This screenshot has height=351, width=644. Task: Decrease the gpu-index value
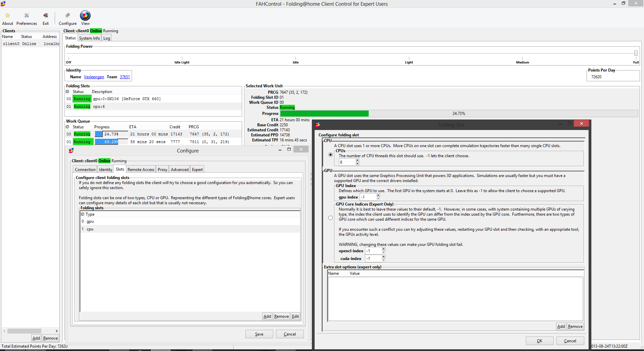[x=378, y=199]
